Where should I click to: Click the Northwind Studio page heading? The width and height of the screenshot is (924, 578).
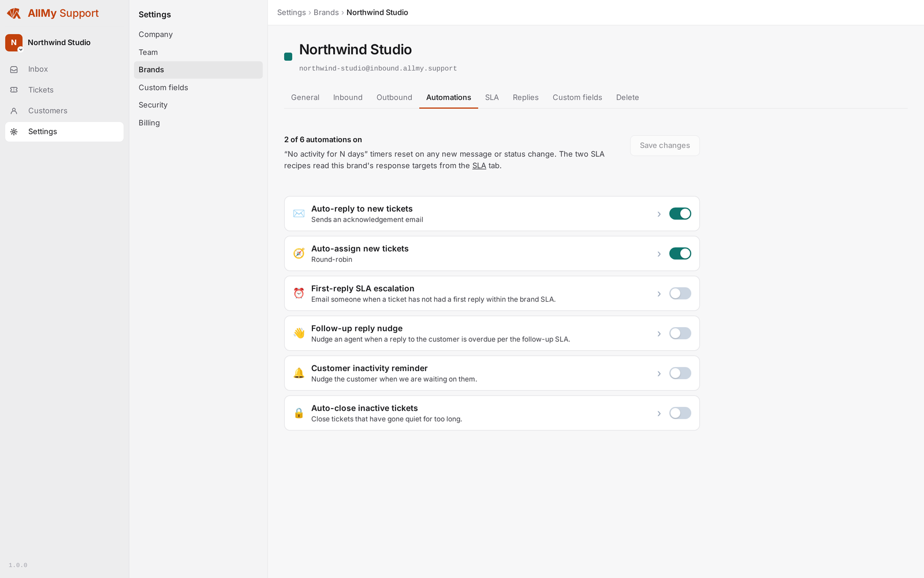[355, 50]
